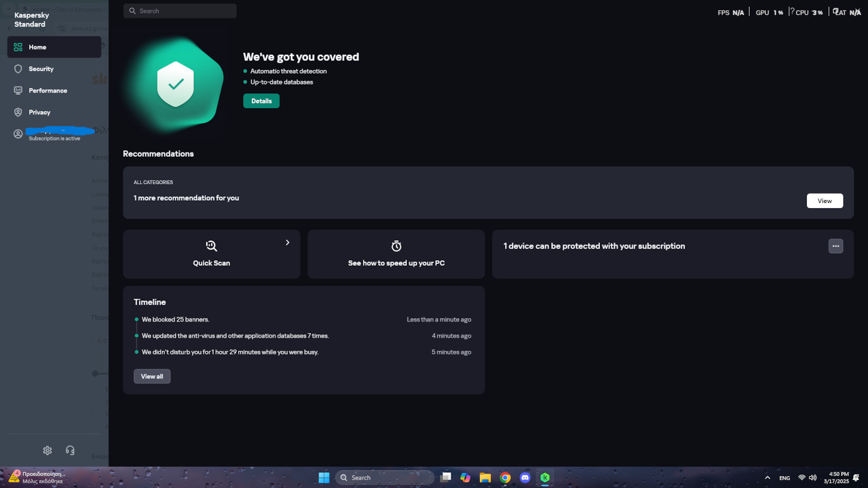Image resolution: width=868 pixels, height=488 pixels.
Task: Click the Home grid icon in the sidebar
Action: pyautogui.click(x=18, y=47)
